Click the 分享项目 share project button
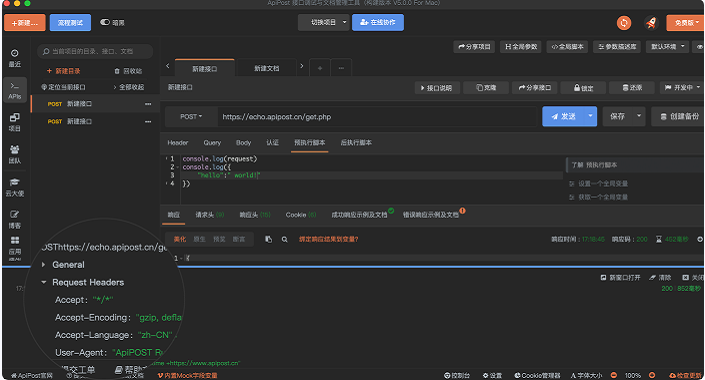The height and width of the screenshot is (380, 705). pyautogui.click(x=474, y=46)
